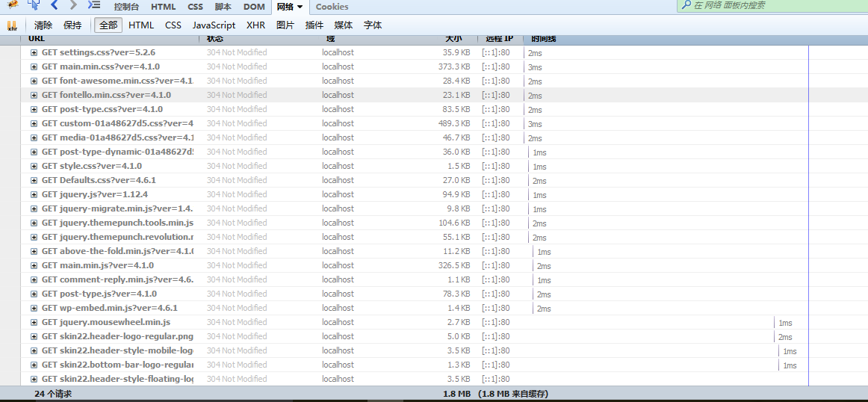Expand the GET jquery.js?ver=1.12.4 request
This screenshot has height=402, width=868.
[x=34, y=195]
